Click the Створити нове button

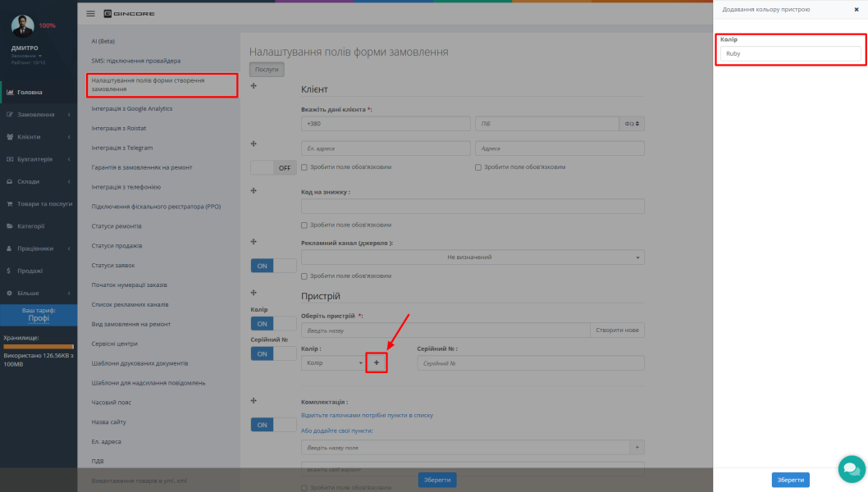(x=617, y=330)
